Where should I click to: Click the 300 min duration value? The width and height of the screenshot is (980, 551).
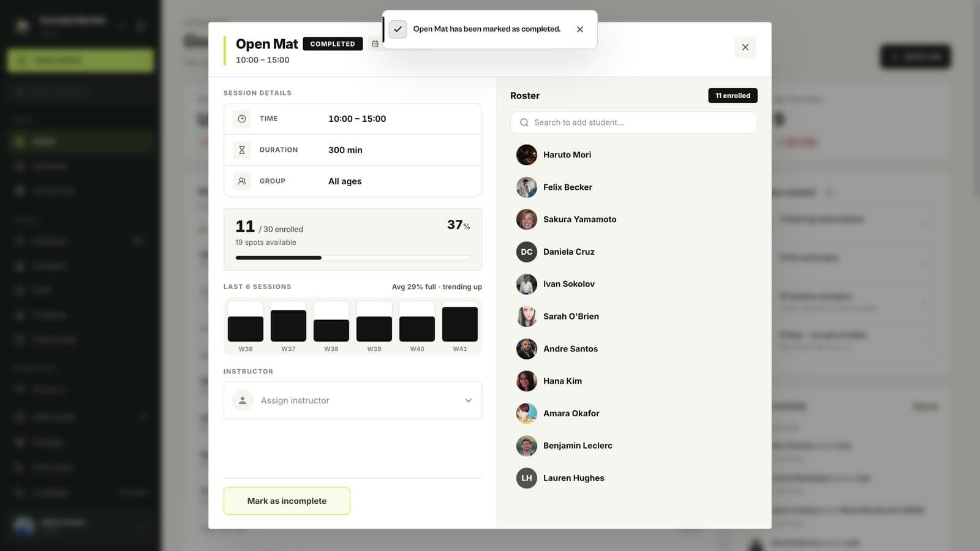pos(345,150)
